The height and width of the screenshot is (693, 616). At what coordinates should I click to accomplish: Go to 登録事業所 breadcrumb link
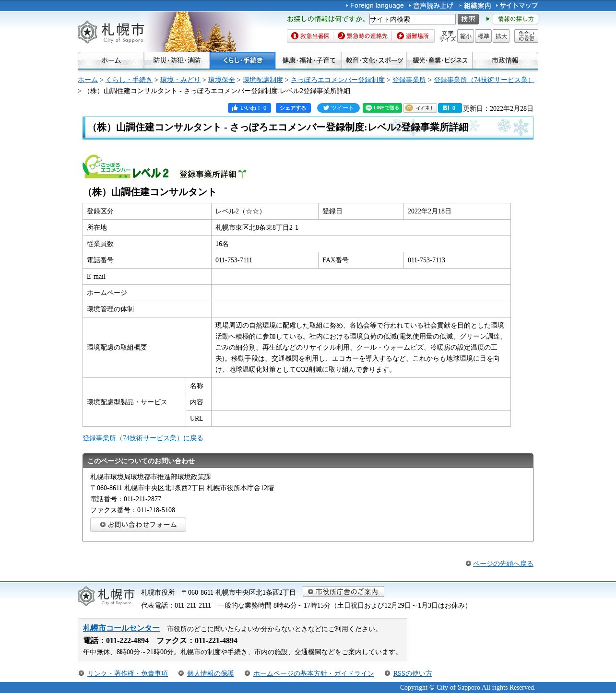409,80
